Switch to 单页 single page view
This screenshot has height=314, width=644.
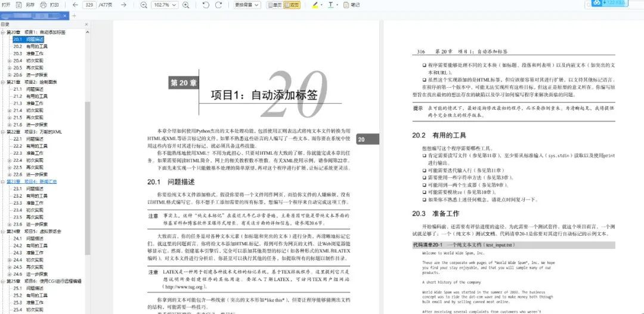(274, 5)
